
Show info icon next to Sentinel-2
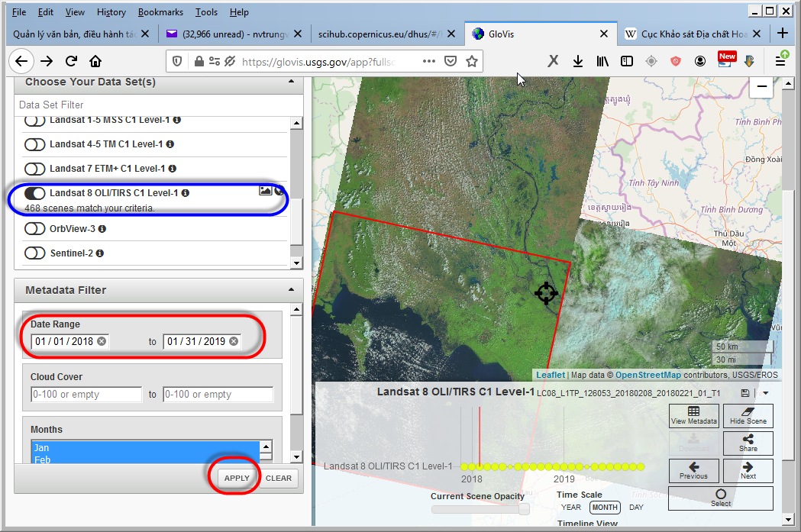click(x=99, y=253)
